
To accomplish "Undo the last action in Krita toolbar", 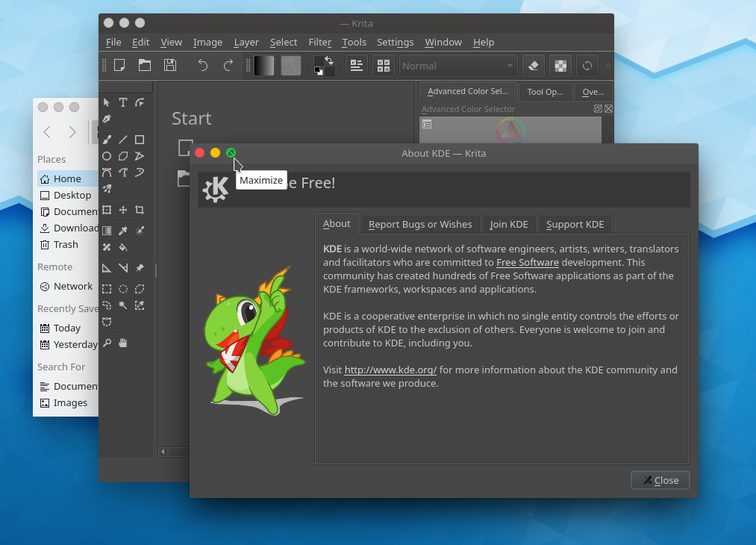I will tap(203, 66).
